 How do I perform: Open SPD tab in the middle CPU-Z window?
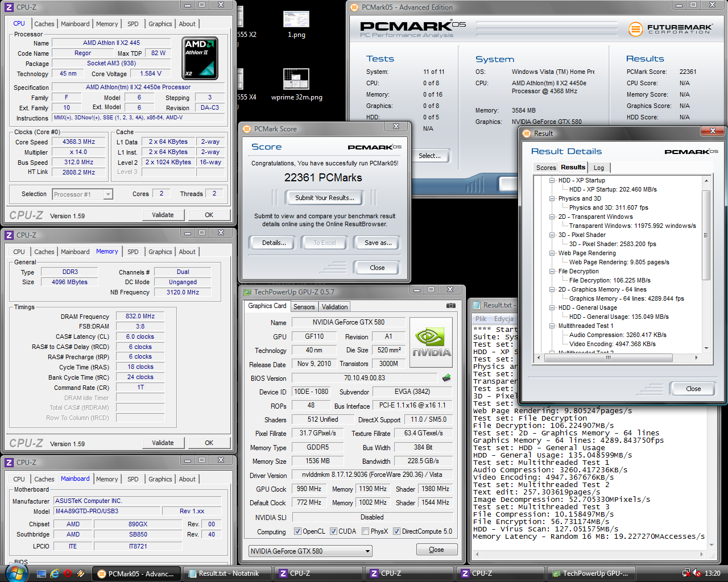click(133, 252)
